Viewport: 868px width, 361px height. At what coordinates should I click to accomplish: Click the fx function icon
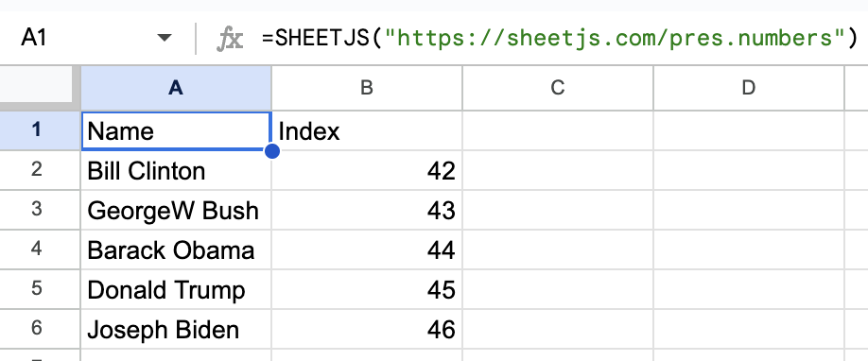pos(229,39)
